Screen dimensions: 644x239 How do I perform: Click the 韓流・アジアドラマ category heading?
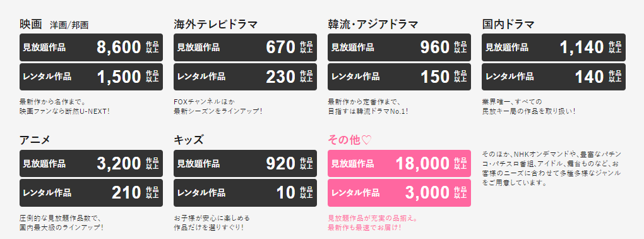pos(373,25)
